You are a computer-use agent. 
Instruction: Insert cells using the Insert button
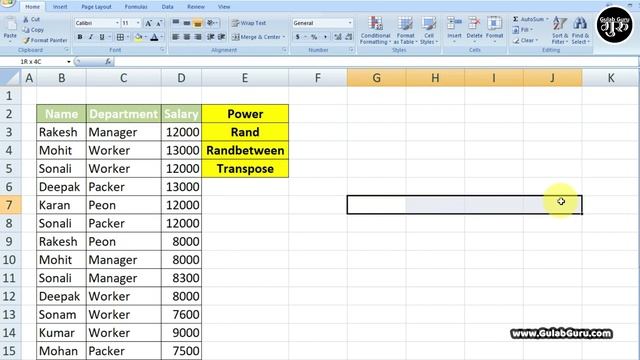pyautogui.click(x=454, y=29)
